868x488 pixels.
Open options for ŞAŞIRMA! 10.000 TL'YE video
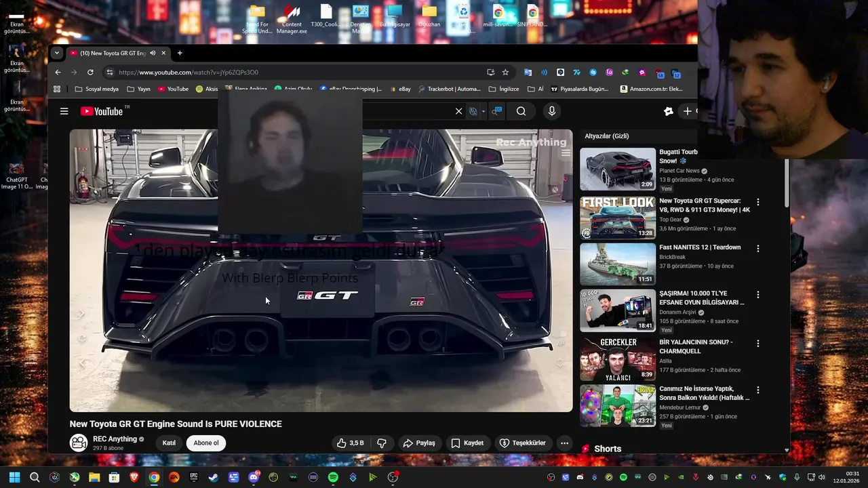758,295
